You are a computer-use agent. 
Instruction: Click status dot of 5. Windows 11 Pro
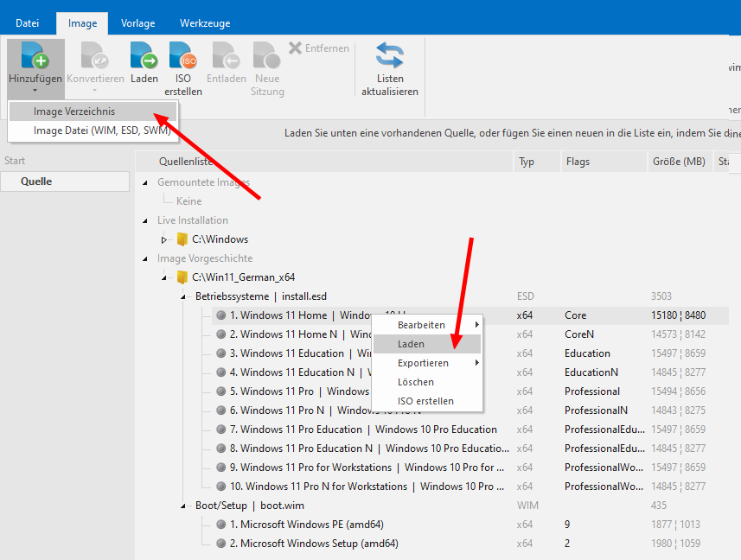pos(220,391)
